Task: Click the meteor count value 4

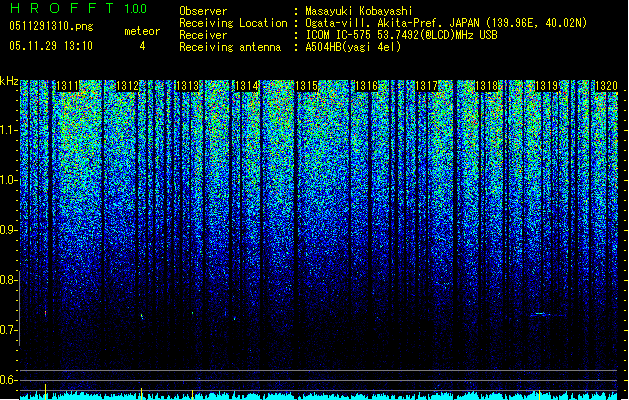Action: [142, 46]
